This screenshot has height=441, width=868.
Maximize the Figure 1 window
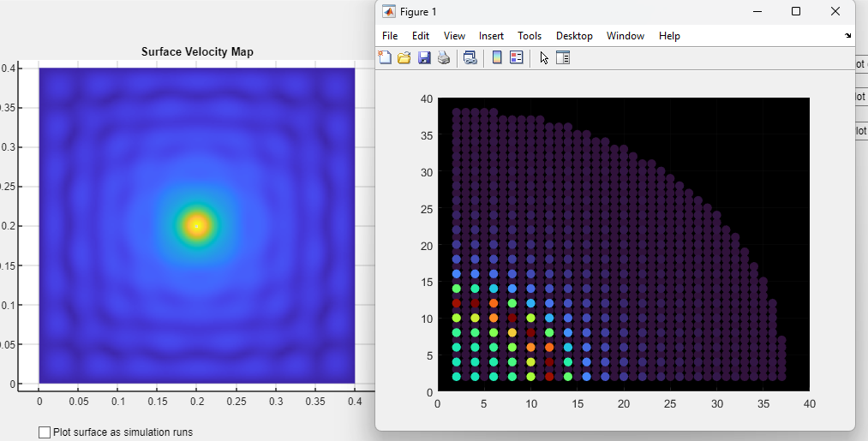pos(796,11)
